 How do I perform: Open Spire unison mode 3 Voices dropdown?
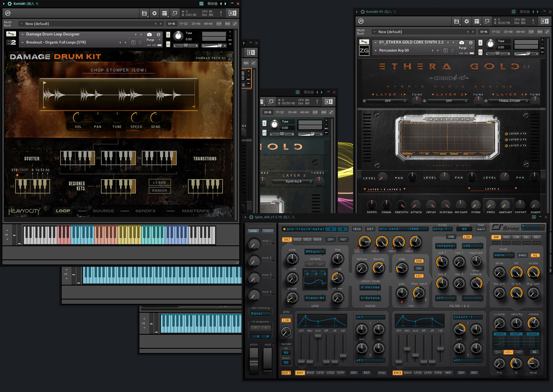pos(370,288)
